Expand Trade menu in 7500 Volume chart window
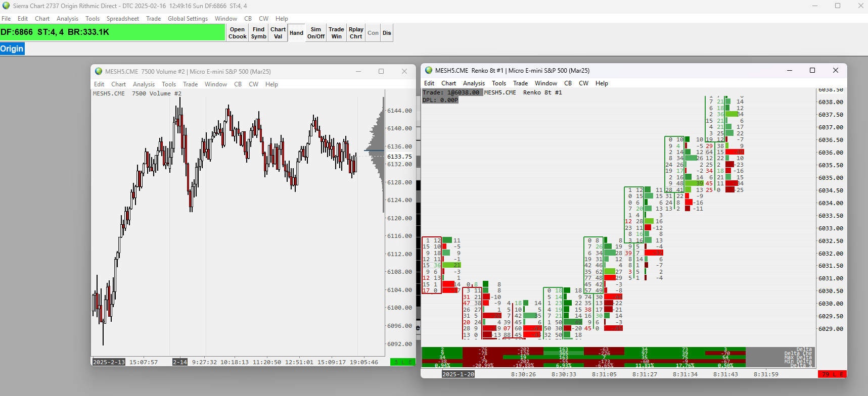Image resolution: width=868 pixels, height=396 pixels. 190,84
